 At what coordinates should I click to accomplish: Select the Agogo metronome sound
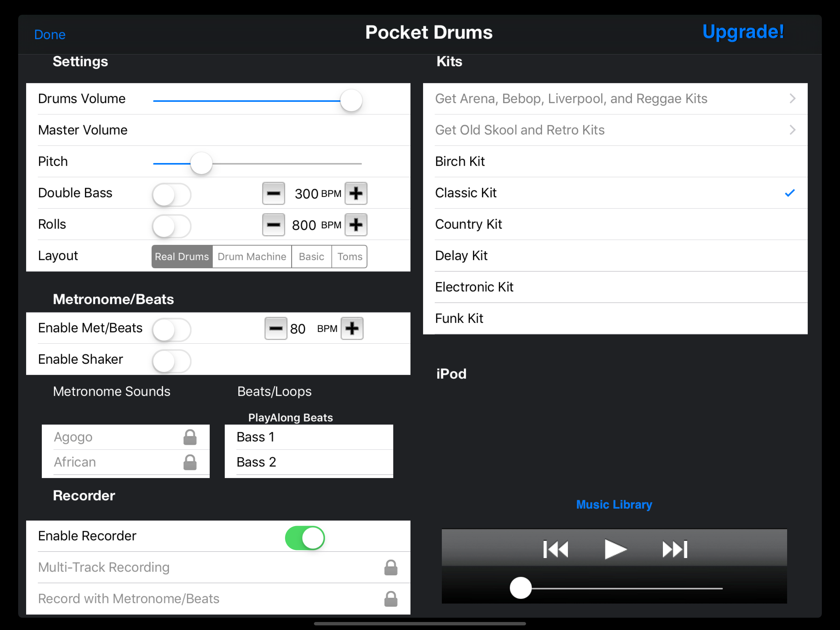click(126, 437)
